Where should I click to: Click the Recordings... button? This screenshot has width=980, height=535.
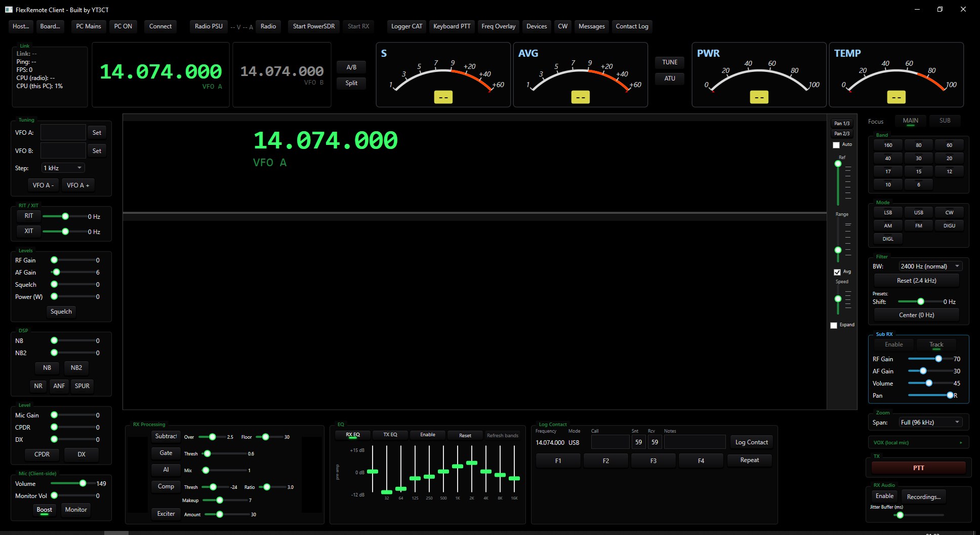pos(923,497)
